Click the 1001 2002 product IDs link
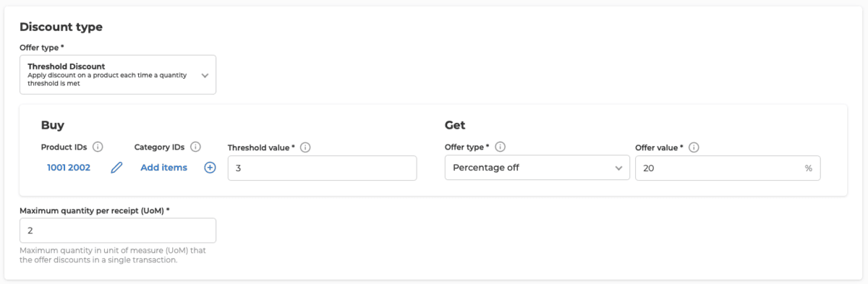Viewport: 868px width, 284px height. point(69,168)
